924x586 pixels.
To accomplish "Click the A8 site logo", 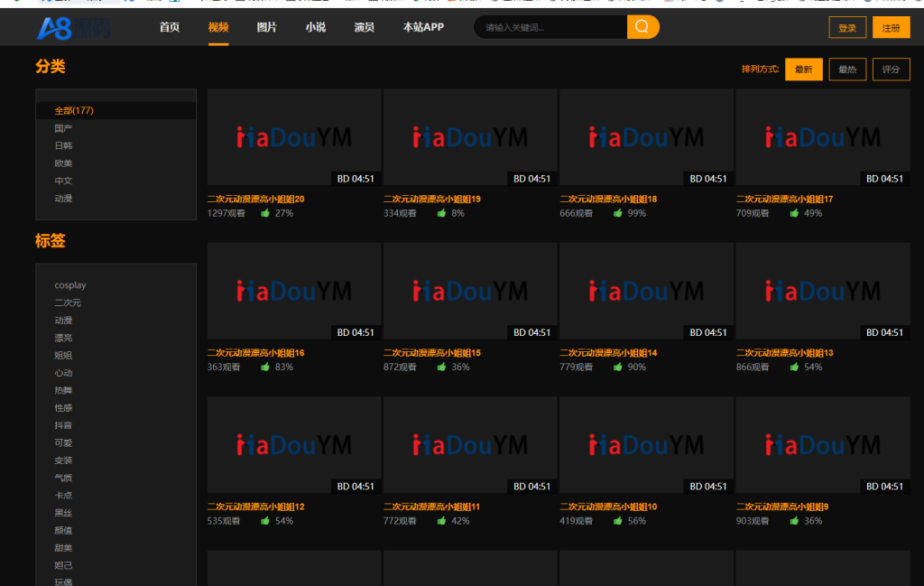I will click(x=74, y=28).
